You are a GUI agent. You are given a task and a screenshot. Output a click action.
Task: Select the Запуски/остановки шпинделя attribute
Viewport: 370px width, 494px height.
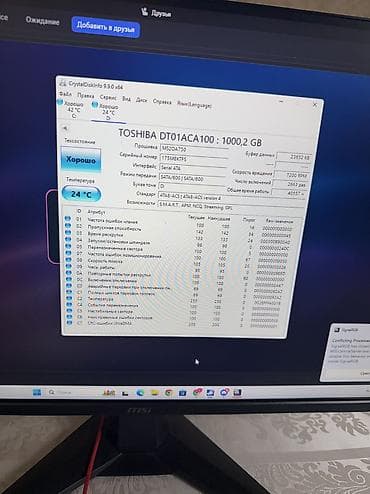(x=119, y=242)
